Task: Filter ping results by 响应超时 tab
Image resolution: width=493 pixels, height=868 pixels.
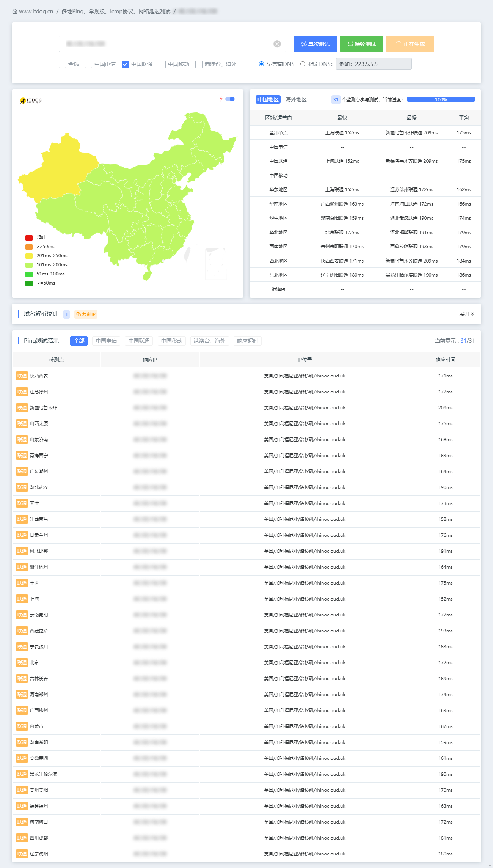Action: (248, 341)
